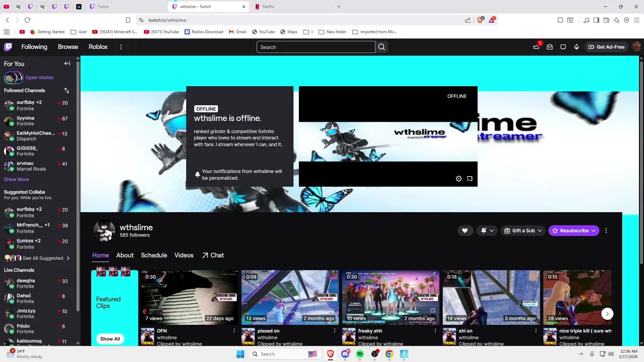This screenshot has height=362, width=644.
Task: Open player settings gear icon
Action: click(x=459, y=178)
